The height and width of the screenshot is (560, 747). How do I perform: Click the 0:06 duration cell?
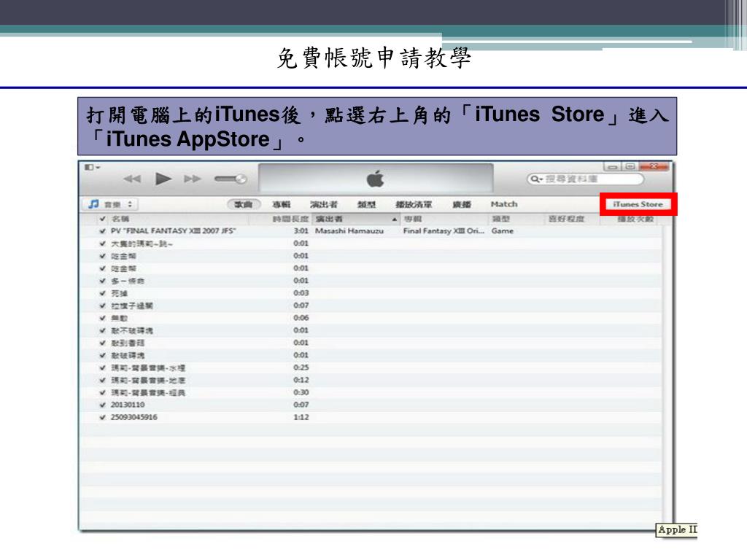(x=301, y=318)
